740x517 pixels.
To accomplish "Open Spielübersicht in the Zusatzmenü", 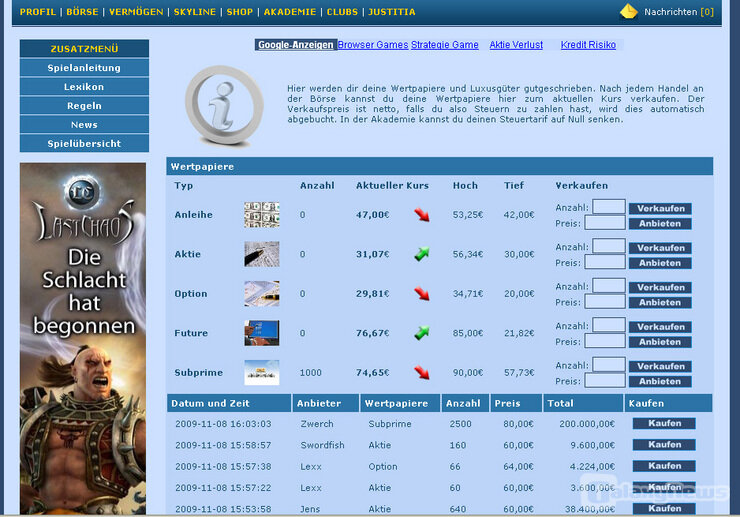I will (x=84, y=143).
